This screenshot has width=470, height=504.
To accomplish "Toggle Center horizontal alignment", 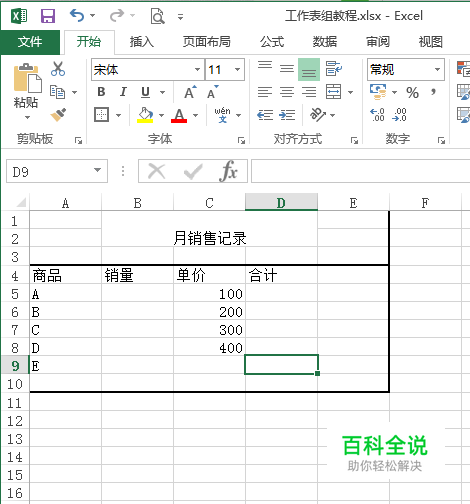I will (287, 92).
